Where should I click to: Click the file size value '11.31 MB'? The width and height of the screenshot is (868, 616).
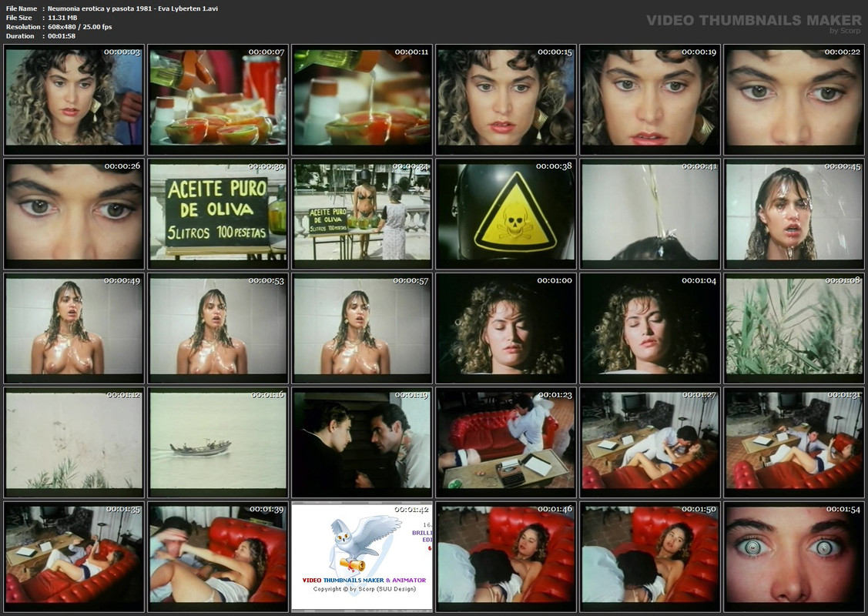coord(62,18)
